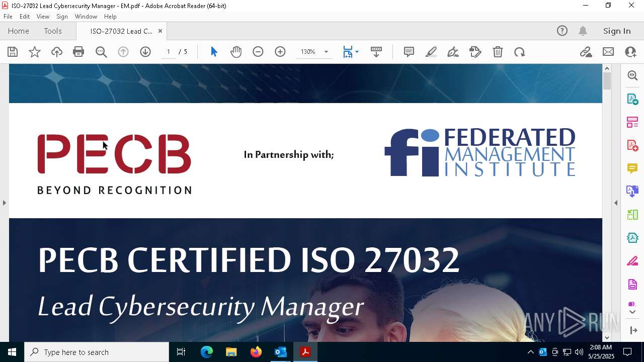This screenshot has width=644, height=362.
Task: Open the pink Redact marker tool in right pane
Action: (632, 261)
